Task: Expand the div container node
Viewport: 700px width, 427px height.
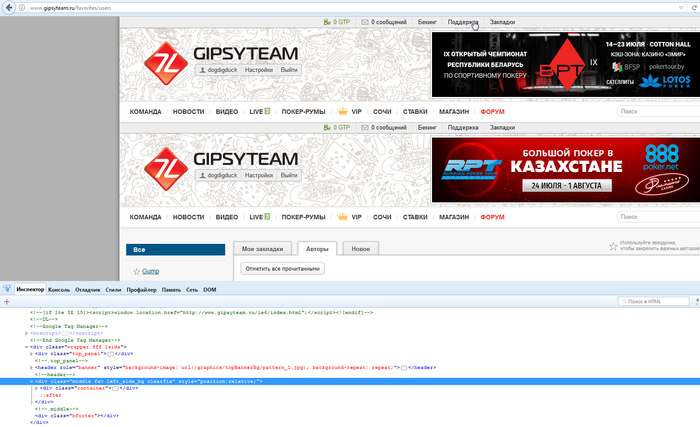Action: tap(36, 388)
